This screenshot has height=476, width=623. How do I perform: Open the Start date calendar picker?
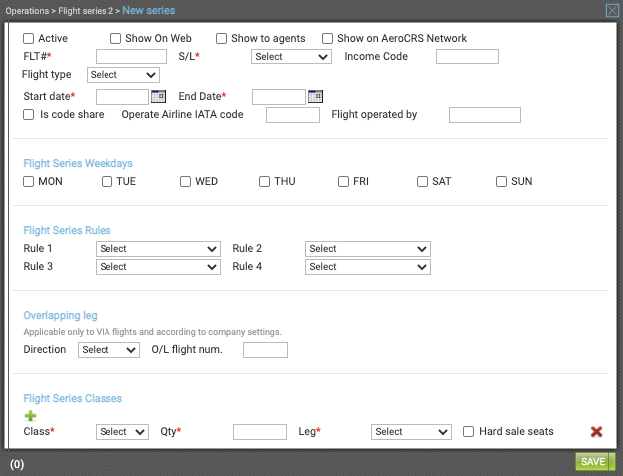point(158,96)
